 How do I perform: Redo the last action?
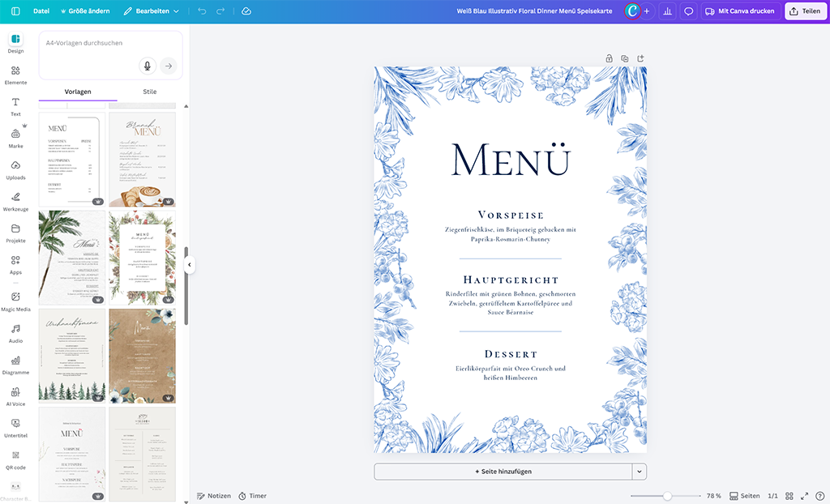coord(220,11)
